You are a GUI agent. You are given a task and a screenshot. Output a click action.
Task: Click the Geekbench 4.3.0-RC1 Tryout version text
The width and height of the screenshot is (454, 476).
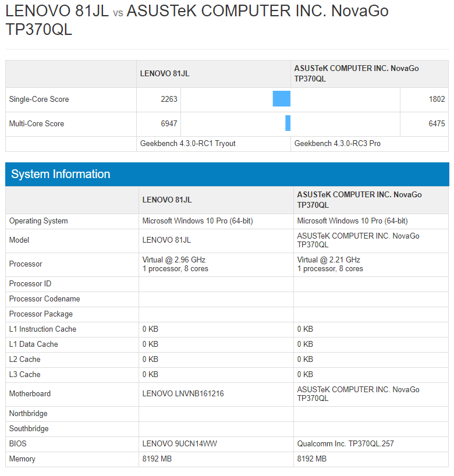click(187, 143)
